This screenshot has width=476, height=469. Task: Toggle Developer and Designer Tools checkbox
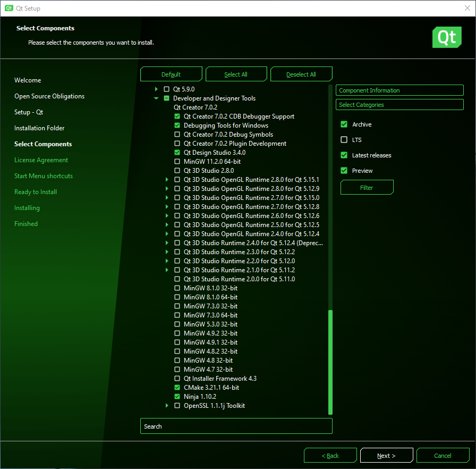point(166,98)
